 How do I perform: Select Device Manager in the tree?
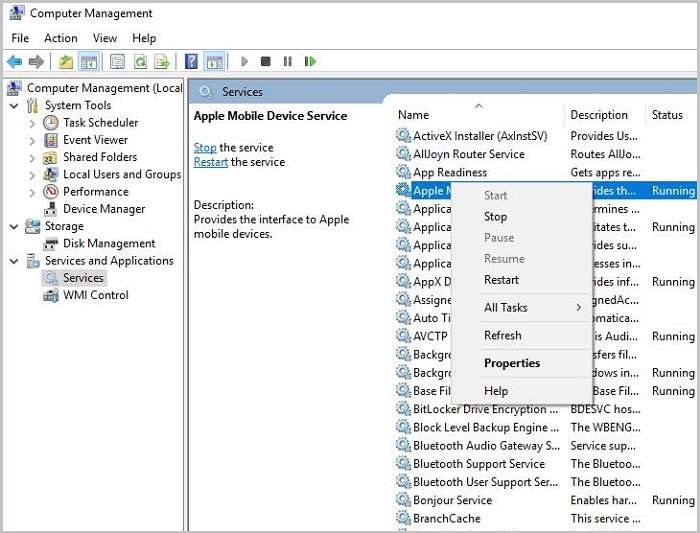103,209
